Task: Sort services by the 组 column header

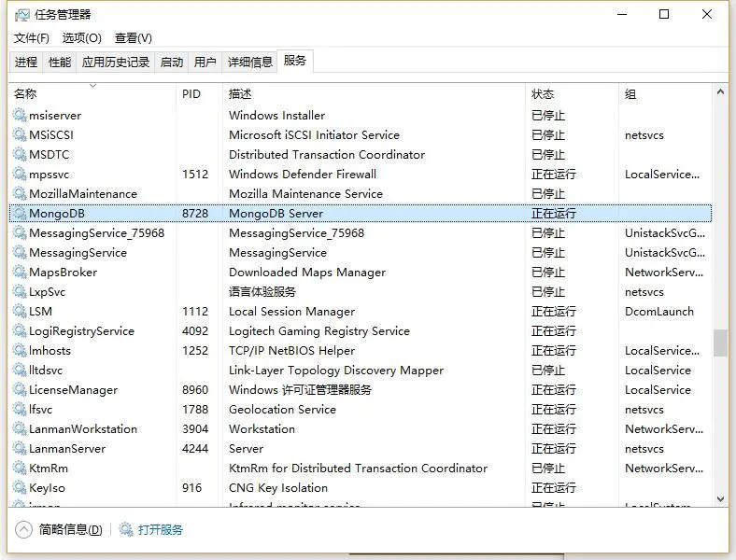Action: (665, 94)
